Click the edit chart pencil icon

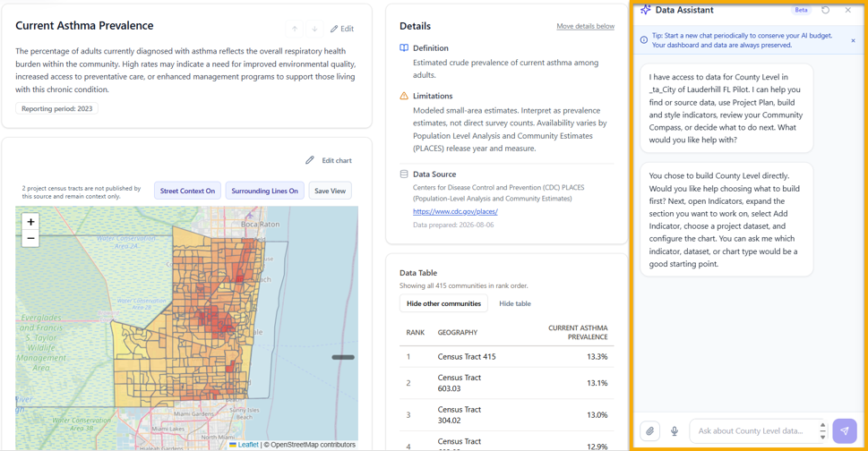310,160
